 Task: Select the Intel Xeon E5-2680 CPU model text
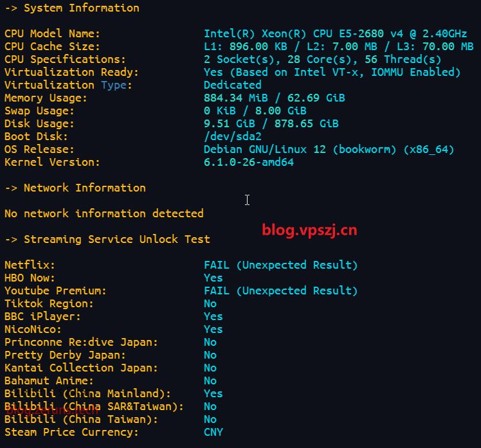click(335, 33)
